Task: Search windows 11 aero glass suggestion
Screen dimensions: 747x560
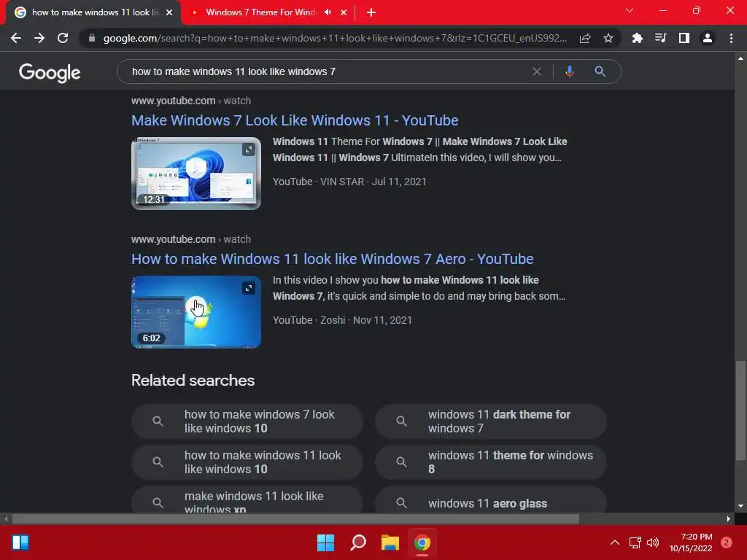Action: coord(491,499)
